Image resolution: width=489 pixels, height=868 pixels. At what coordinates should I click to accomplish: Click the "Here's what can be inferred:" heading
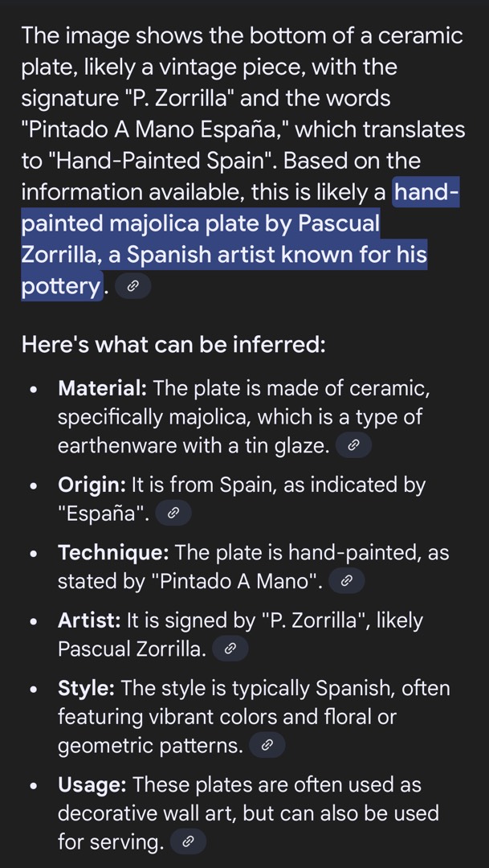(173, 346)
